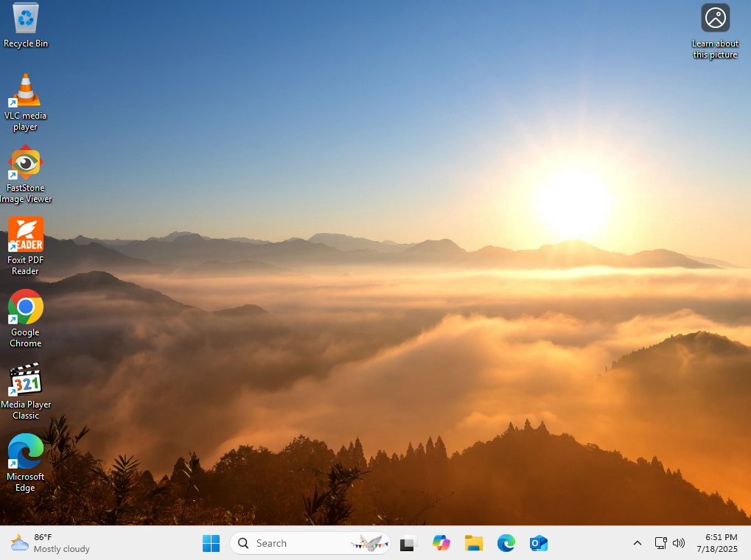Select the Foxit PDF Reader shortcut
Image resolution: width=751 pixels, height=560 pixels.
coord(25,246)
